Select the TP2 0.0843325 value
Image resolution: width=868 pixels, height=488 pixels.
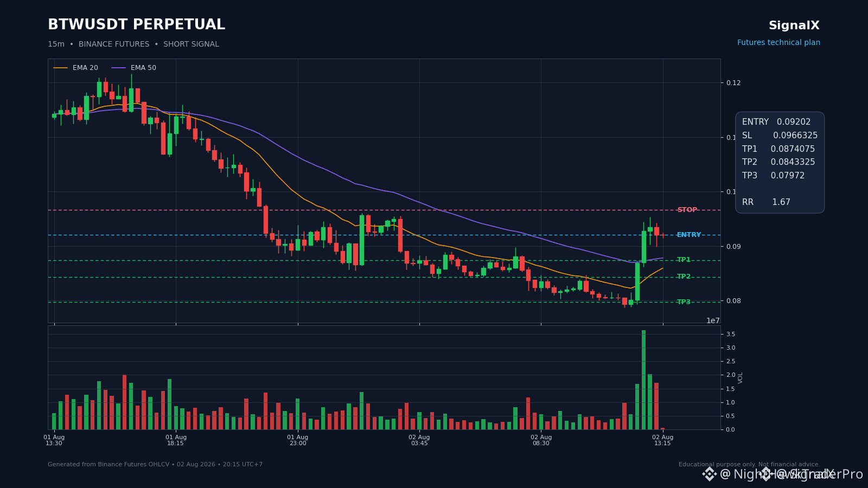778,162
